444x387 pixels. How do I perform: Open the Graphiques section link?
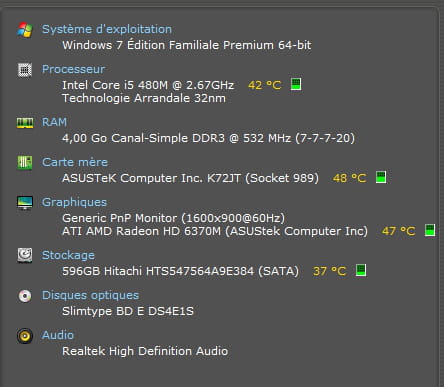[74, 202]
